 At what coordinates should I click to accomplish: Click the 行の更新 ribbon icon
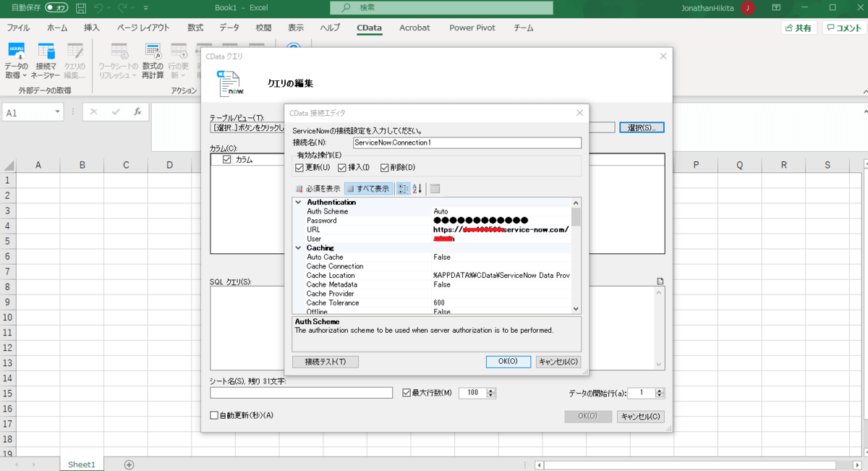tap(178, 51)
